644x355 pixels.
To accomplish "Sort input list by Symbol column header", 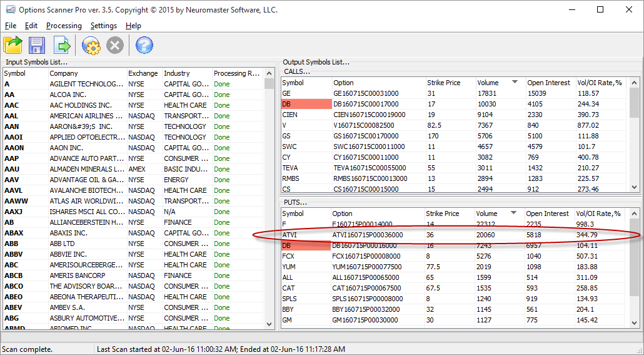I will click(25, 73).
